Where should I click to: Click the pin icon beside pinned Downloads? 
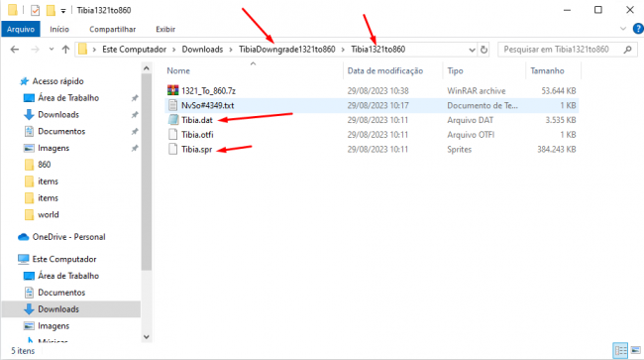click(135, 115)
